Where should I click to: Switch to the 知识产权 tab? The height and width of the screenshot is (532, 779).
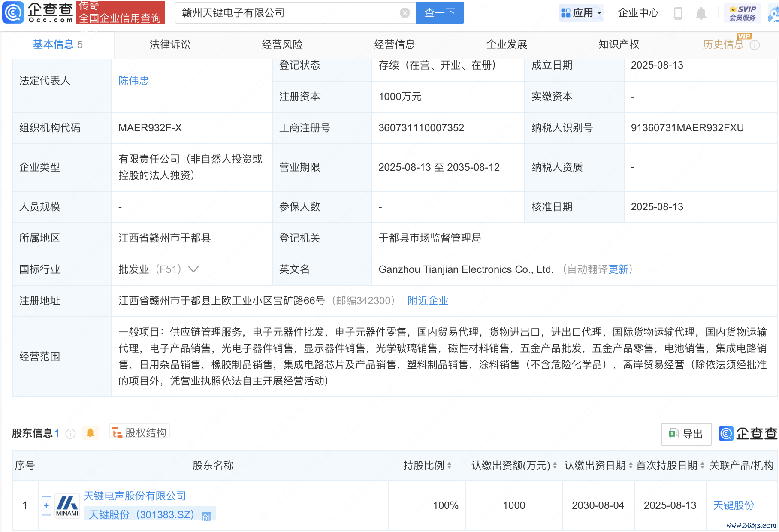tap(619, 45)
